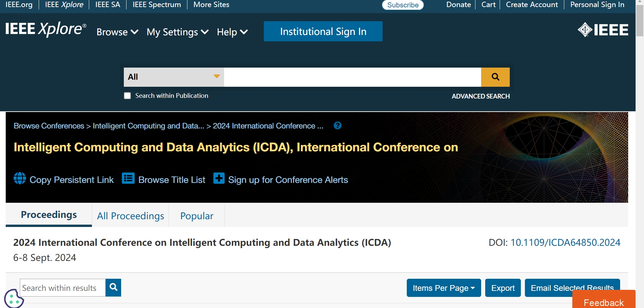This screenshot has height=308, width=644.
Task: Click the conference title heading text
Action: [236, 147]
